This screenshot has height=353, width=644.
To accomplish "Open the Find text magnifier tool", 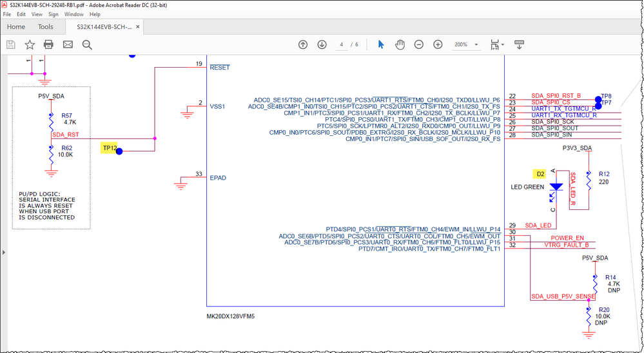I will tap(87, 44).
